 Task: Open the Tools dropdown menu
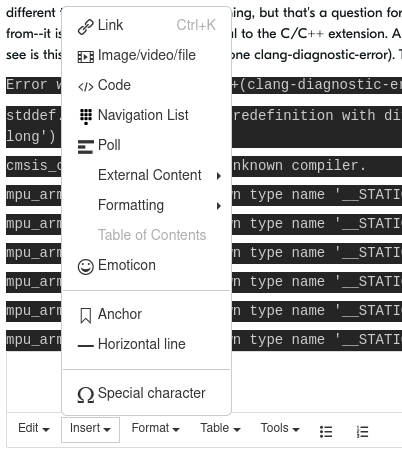[280, 428]
